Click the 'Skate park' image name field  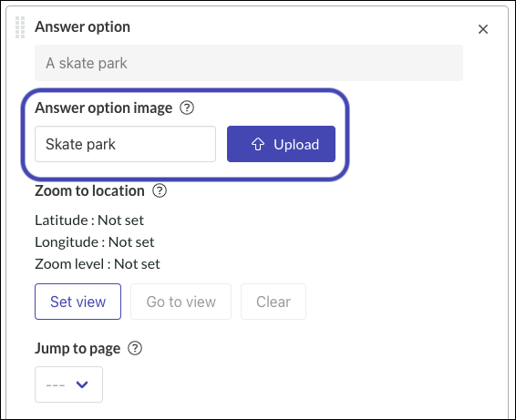[x=126, y=144]
